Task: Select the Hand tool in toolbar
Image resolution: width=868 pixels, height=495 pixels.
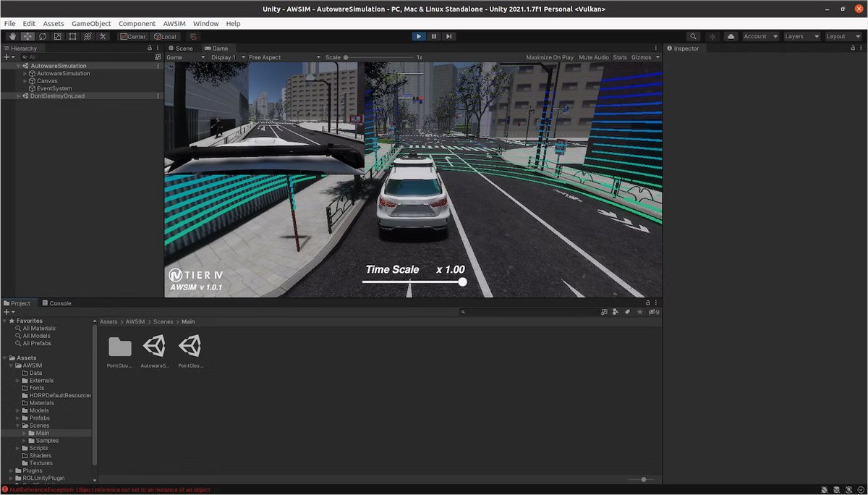Action: click(12, 36)
